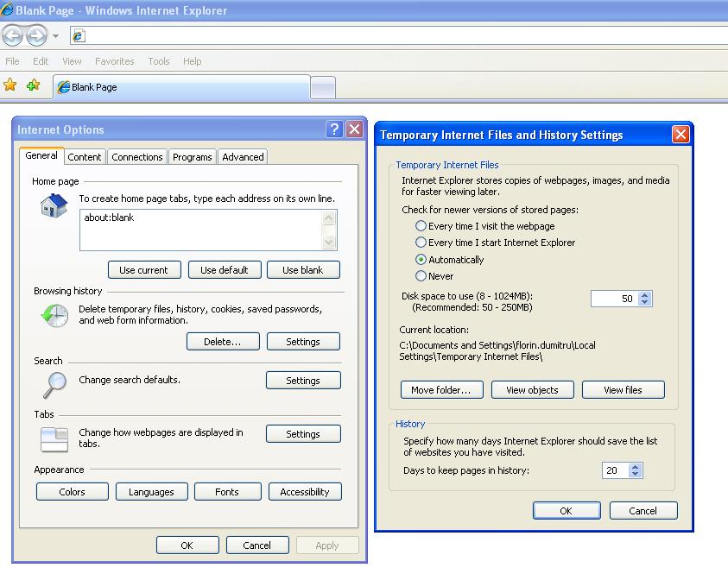The image size is (728, 580).
Task: Select 'Every time I visit the webpage'
Action: [421, 226]
